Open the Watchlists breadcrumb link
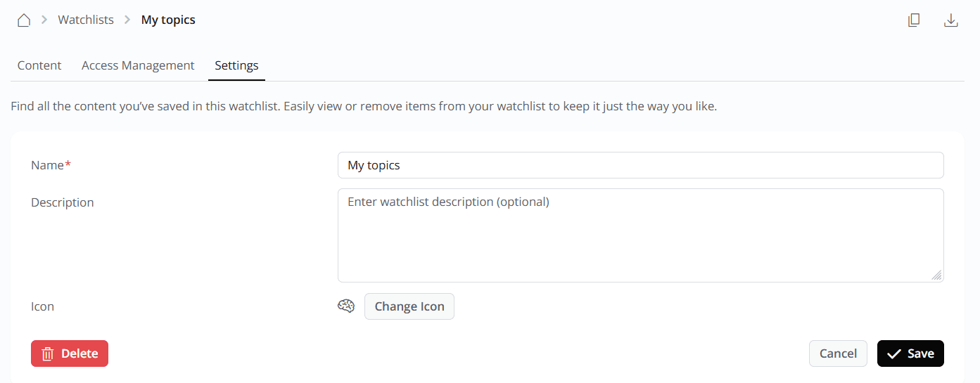The width and height of the screenshot is (980, 383). coord(86,20)
